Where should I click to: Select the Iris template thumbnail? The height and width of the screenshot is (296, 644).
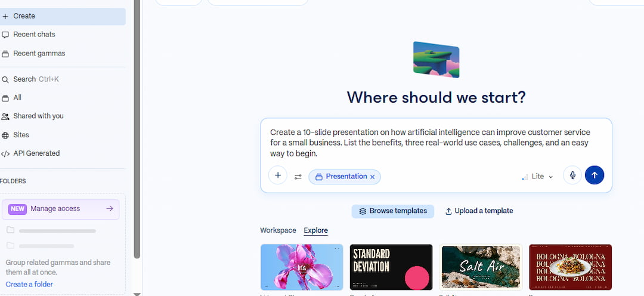click(302, 267)
